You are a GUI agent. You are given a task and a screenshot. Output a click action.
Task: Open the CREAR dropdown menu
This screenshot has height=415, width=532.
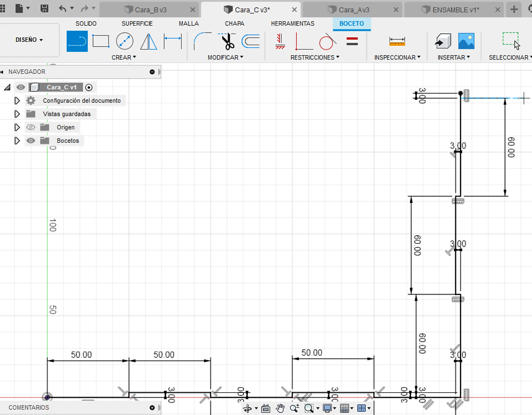click(124, 57)
